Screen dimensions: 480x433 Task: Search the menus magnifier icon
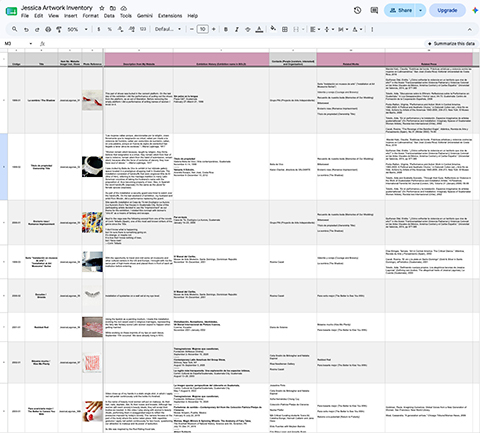pyautogui.click(x=15, y=29)
